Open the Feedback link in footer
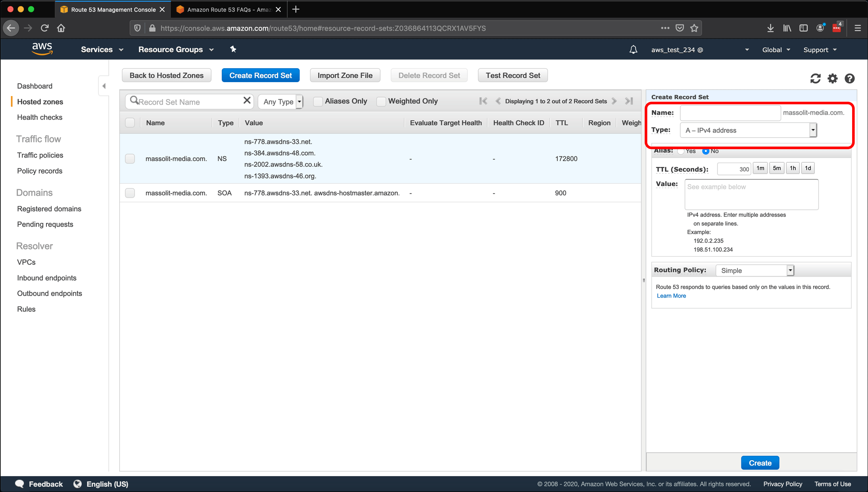868x492 pixels. pyautogui.click(x=39, y=484)
